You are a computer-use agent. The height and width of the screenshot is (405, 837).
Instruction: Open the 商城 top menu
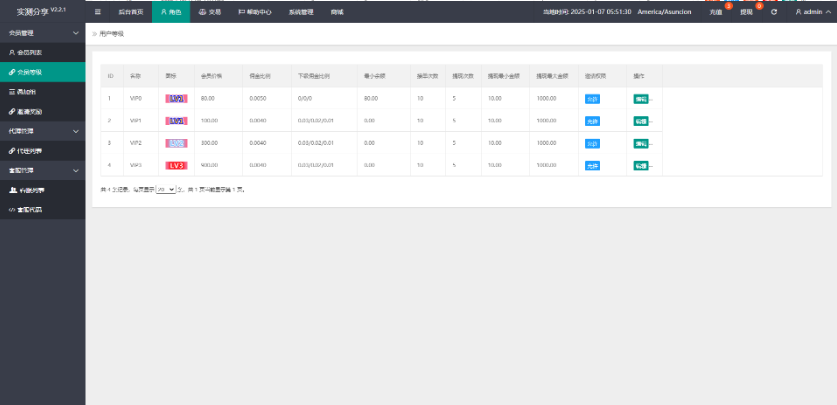(337, 12)
